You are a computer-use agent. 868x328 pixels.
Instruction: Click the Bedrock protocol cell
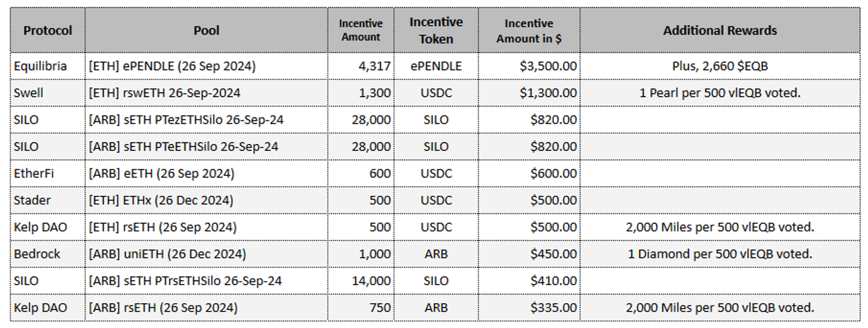tap(37, 254)
